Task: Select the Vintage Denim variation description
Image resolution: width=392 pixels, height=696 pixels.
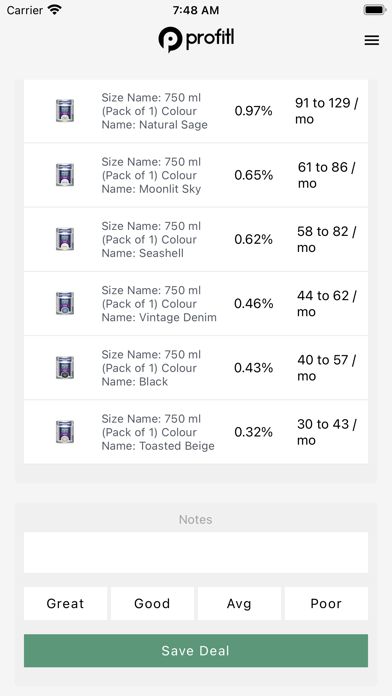Action: click(159, 304)
